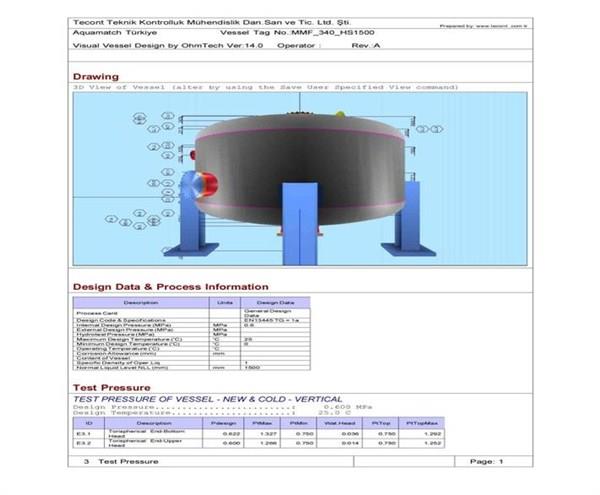Click the 'ID' header in test pressure table
The width and height of the screenshot is (600, 495).
pos(88,423)
